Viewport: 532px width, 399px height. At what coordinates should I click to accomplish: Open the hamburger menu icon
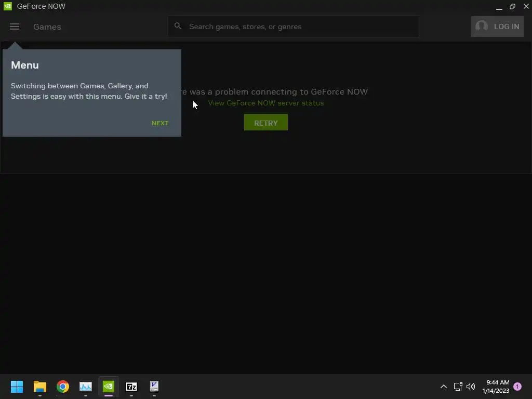[x=14, y=26]
